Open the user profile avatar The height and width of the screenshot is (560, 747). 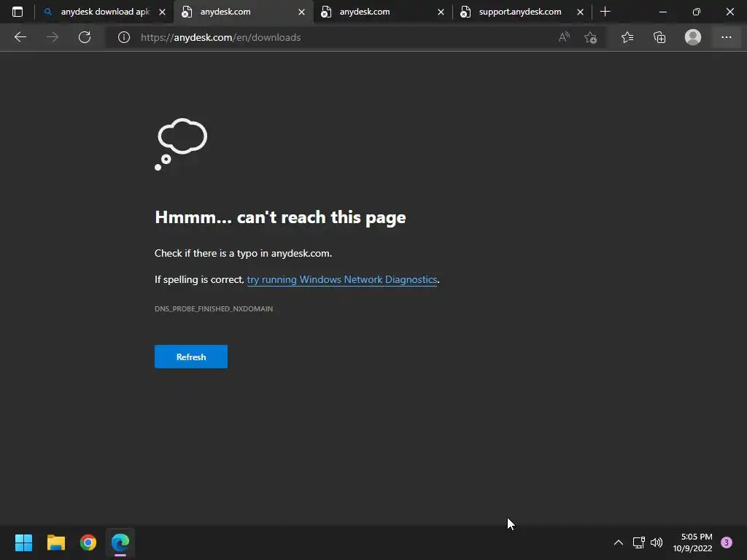point(693,37)
